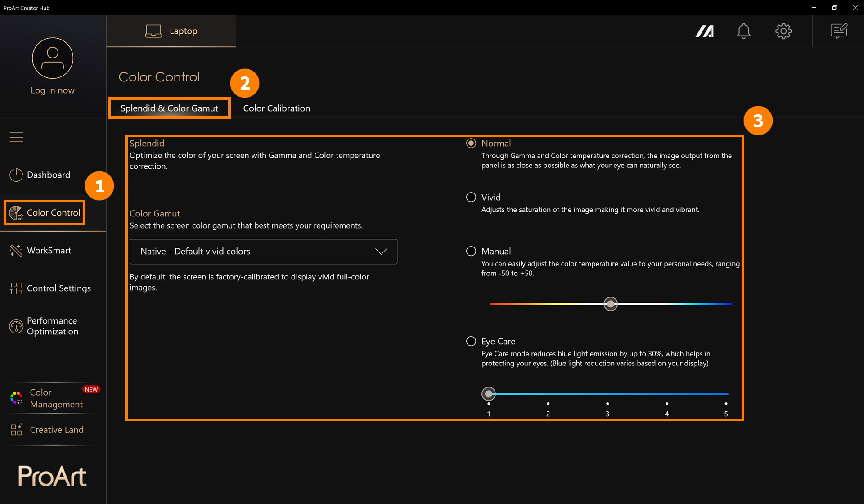Click the Eye Care level slider handle

click(489, 394)
